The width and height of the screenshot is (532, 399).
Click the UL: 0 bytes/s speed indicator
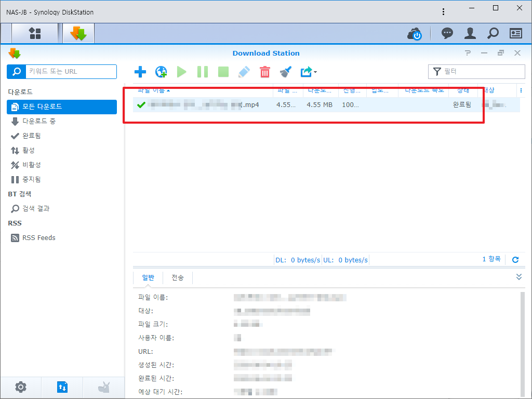[x=345, y=260]
